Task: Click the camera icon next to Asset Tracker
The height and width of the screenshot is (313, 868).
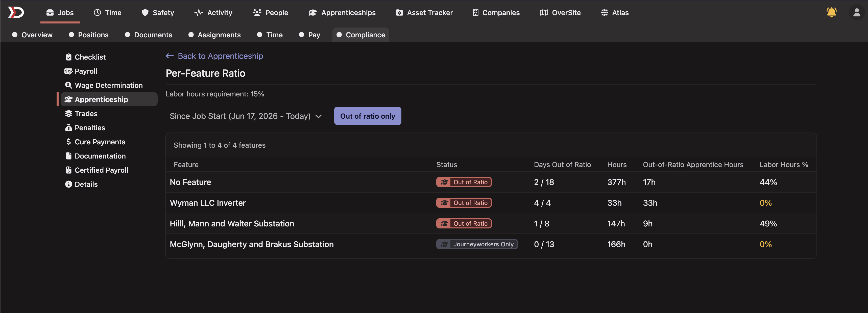Action: [399, 12]
